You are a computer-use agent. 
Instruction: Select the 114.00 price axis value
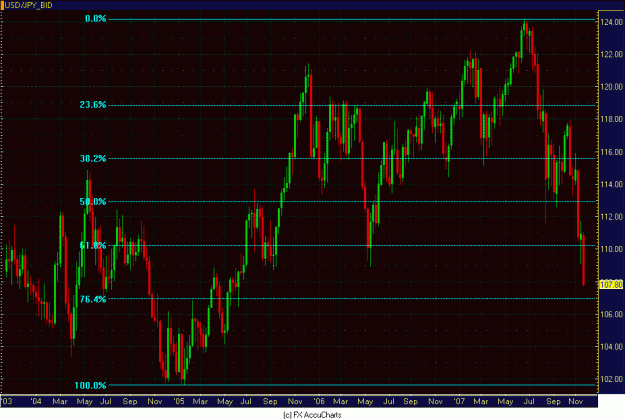click(611, 184)
